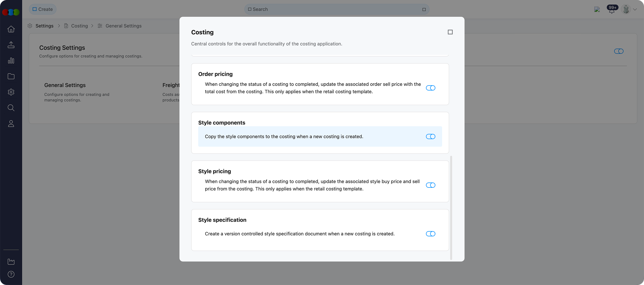
Task: Toggle the Style pricing switch
Action: tap(431, 185)
